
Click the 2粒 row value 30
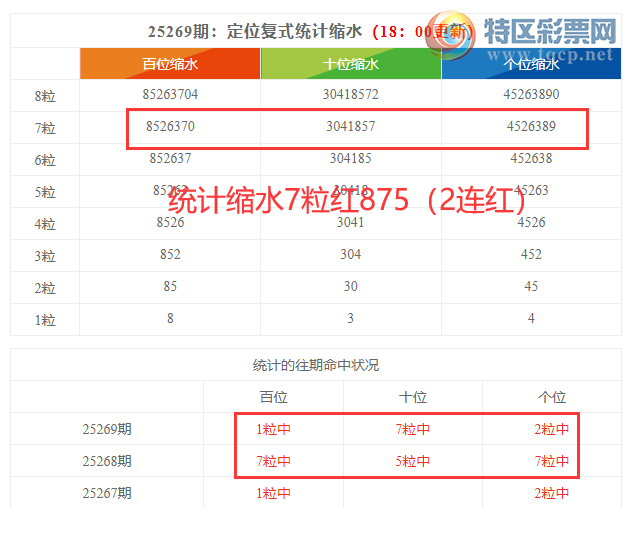click(x=351, y=286)
